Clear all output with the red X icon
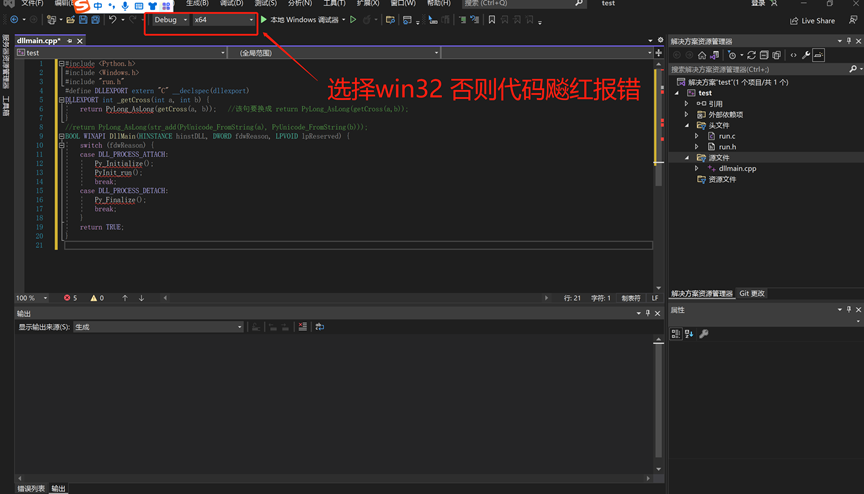Viewport: 864px width, 494px height. tap(303, 327)
